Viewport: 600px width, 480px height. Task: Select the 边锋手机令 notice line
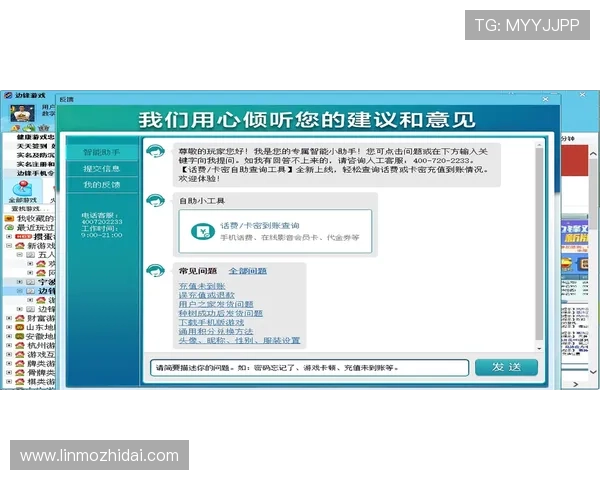(x=36, y=173)
